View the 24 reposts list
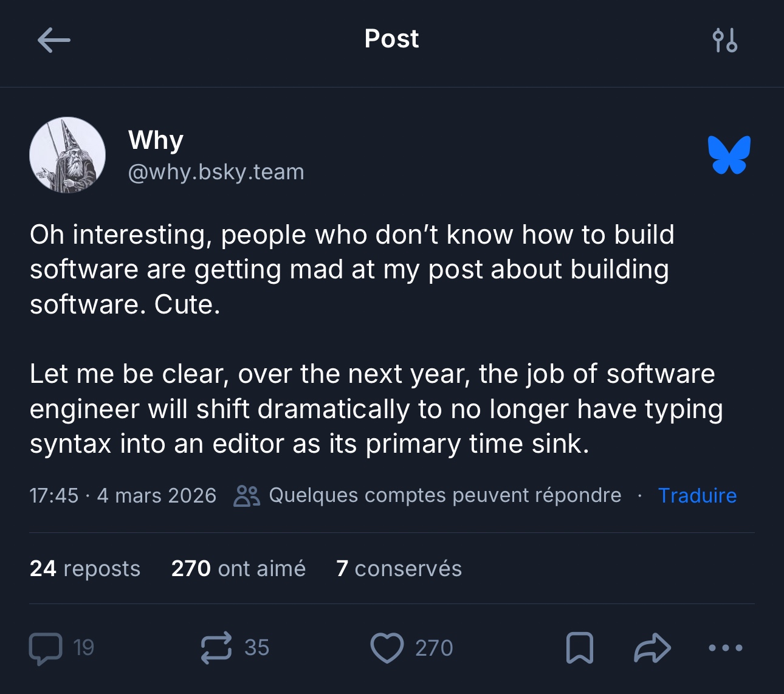Image resolution: width=784 pixels, height=694 pixels. tap(84, 569)
